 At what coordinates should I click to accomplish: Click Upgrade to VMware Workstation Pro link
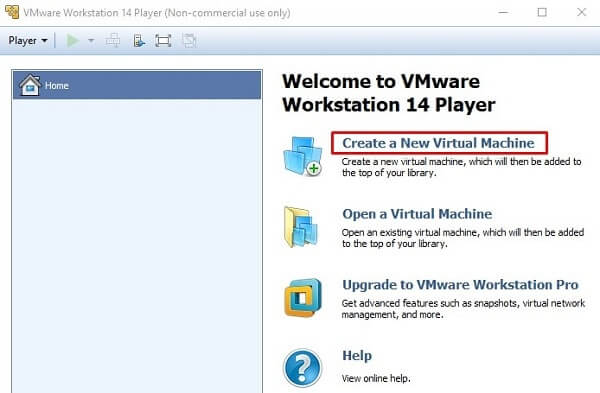click(x=460, y=285)
